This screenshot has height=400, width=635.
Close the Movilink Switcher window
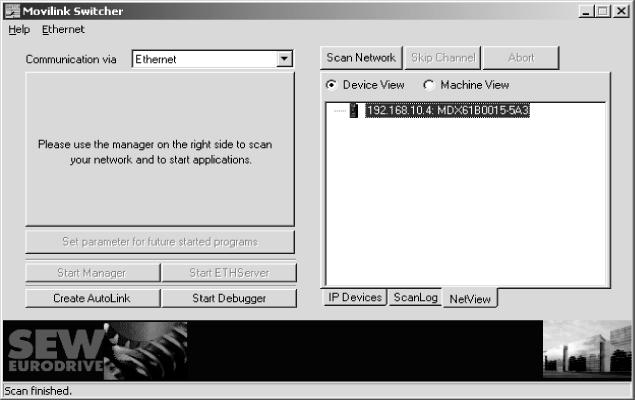click(x=621, y=11)
